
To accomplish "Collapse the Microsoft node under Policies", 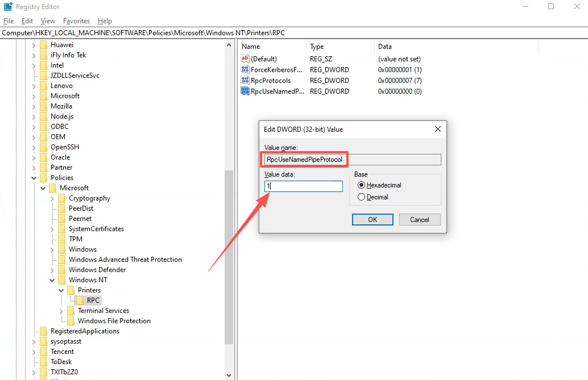I will [43, 188].
